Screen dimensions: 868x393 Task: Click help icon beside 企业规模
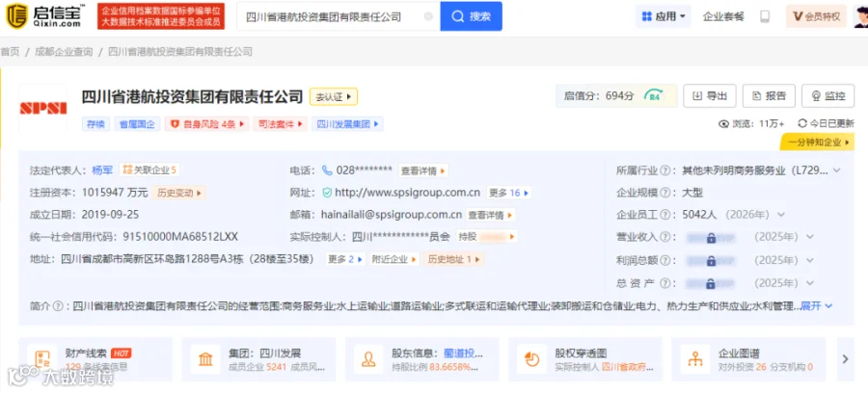click(665, 193)
